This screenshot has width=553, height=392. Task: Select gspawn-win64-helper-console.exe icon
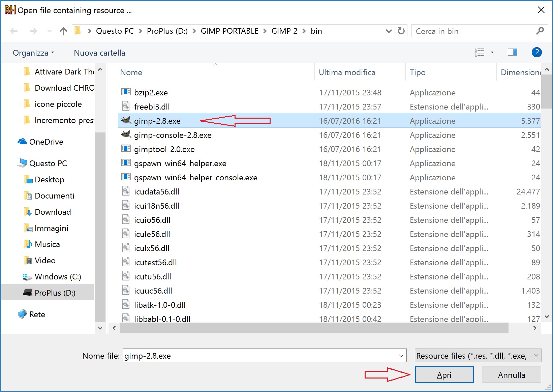[126, 177]
